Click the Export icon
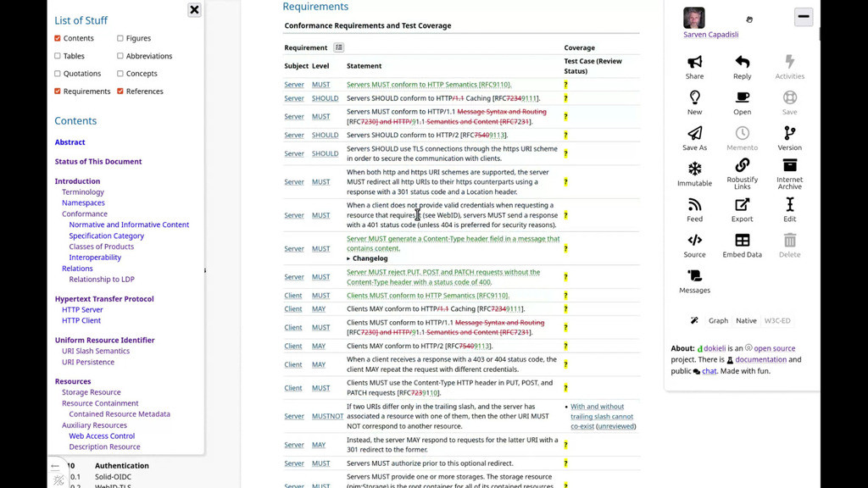Screen dimensions: 868x488 tap(742, 204)
